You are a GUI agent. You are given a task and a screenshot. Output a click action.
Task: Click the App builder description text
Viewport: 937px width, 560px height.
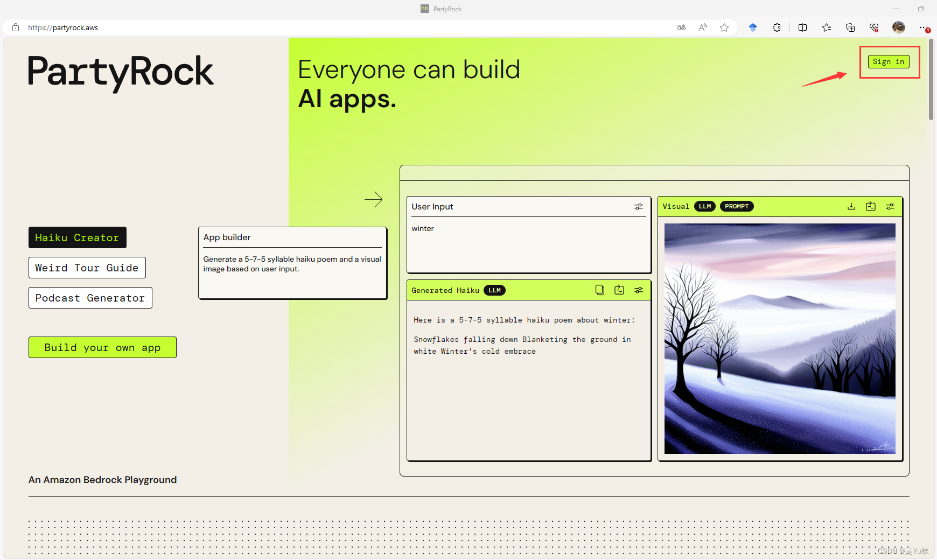pyautogui.click(x=292, y=264)
